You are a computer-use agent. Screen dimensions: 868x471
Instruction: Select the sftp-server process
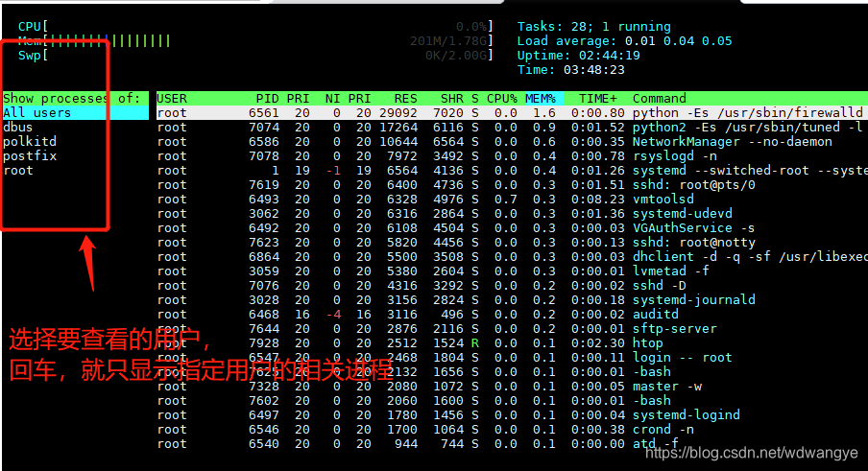coord(512,328)
